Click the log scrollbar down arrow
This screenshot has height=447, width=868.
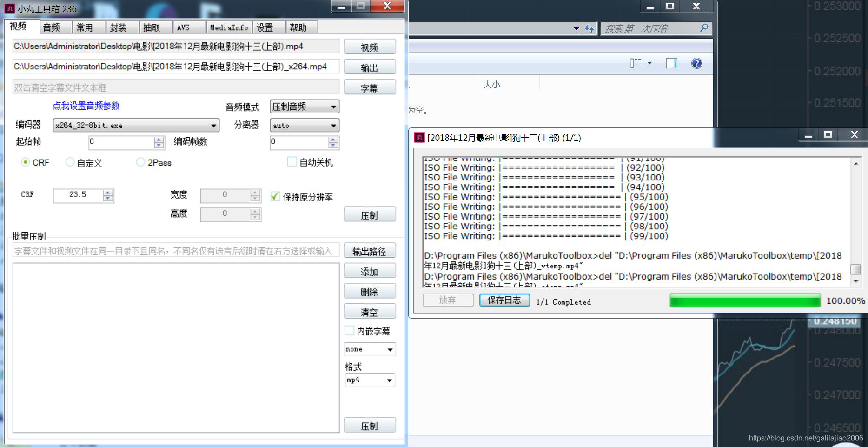coord(855,281)
